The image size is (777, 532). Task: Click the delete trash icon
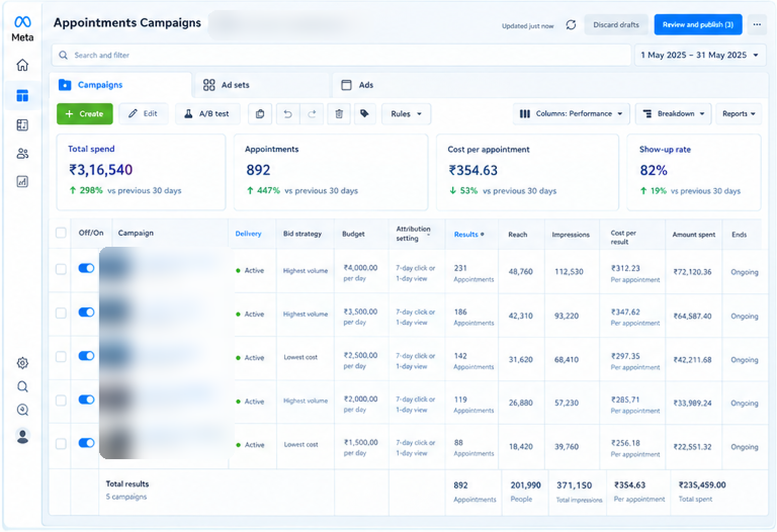(x=339, y=114)
